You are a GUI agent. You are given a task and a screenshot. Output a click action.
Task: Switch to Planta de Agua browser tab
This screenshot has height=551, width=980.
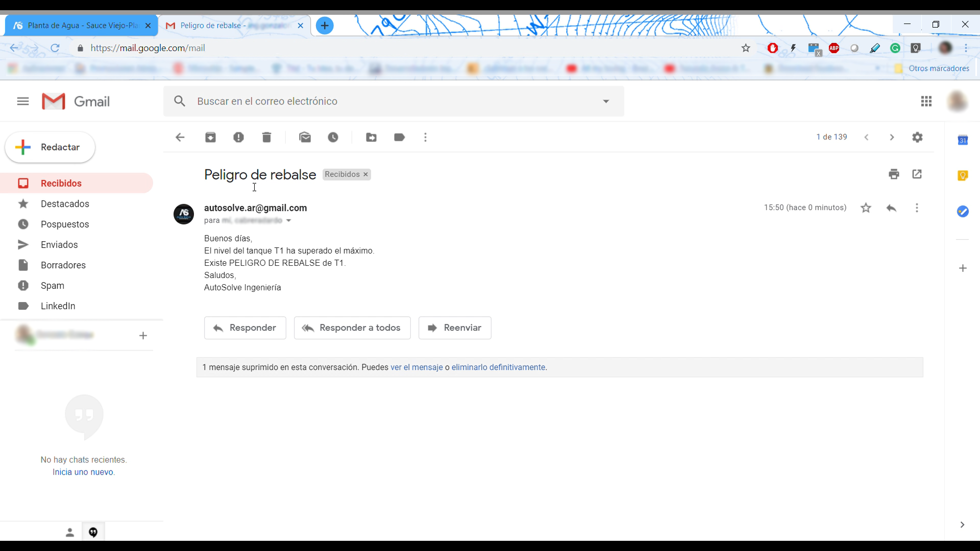(x=82, y=26)
